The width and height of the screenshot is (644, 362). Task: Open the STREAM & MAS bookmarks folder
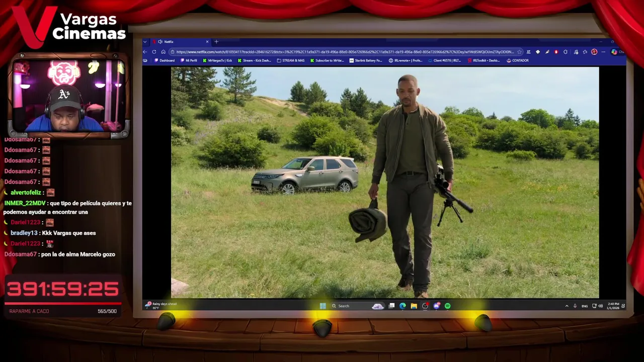click(291, 60)
